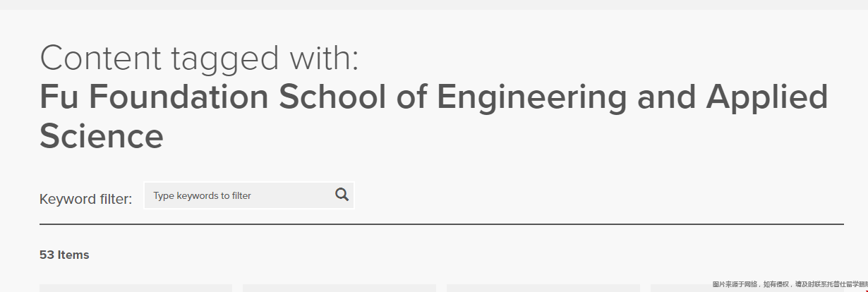Image resolution: width=868 pixels, height=292 pixels.
Task: Click the 'Content tagged with:' heading
Action: [x=200, y=59]
